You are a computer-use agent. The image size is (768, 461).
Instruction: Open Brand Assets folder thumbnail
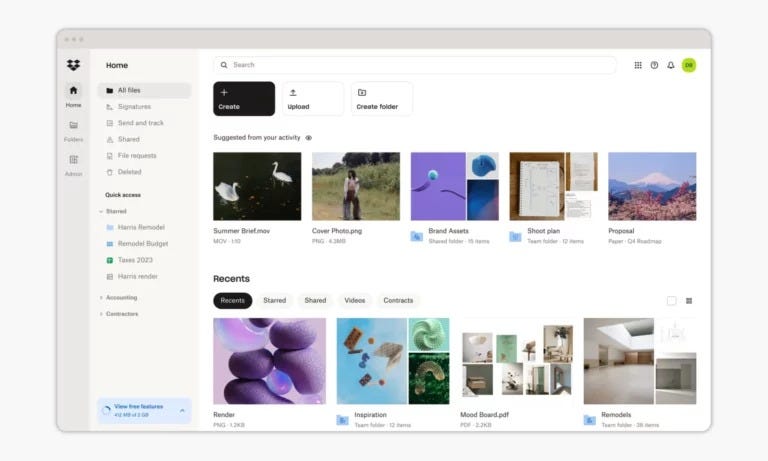click(455, 186)
